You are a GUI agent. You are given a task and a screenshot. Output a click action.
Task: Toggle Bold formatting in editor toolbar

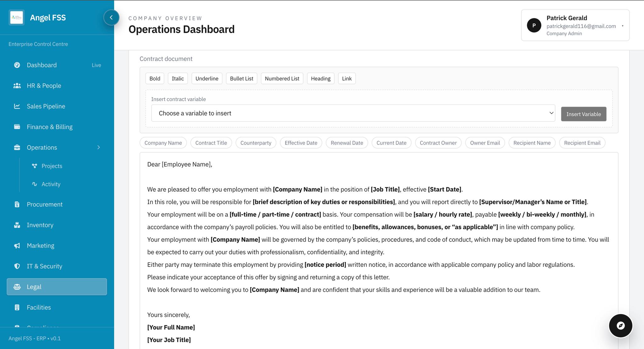click(155, 79)
